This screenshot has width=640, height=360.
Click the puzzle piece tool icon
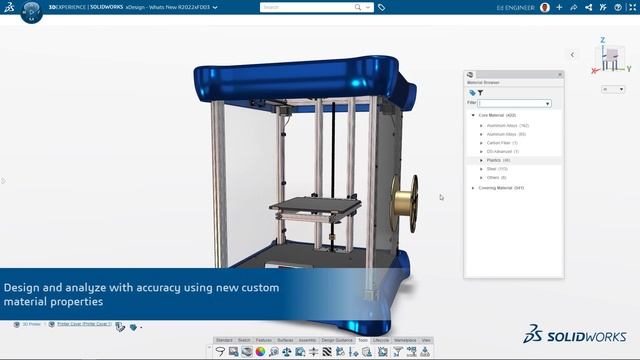pyautogui.click(x=340, y=351)
